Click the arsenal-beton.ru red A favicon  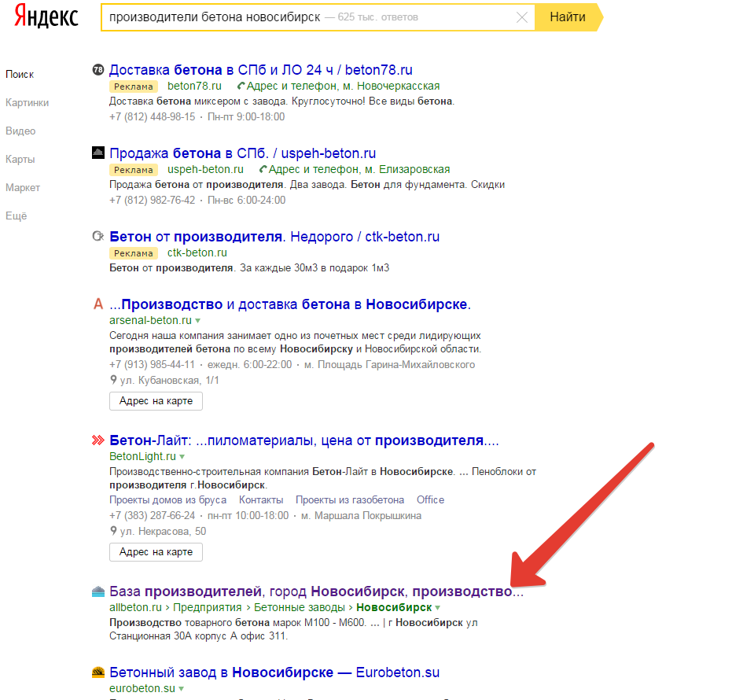pos(98,304)
